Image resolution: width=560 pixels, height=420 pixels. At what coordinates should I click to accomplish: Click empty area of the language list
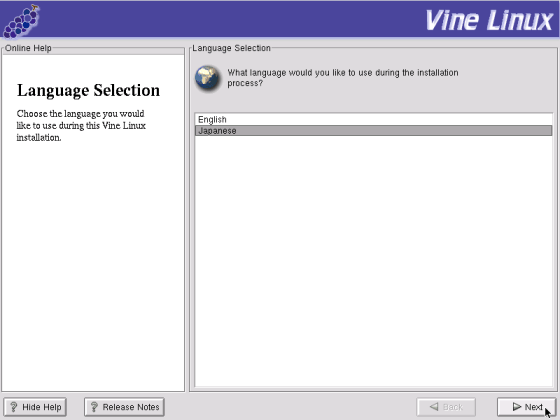[x=374, y=261]
